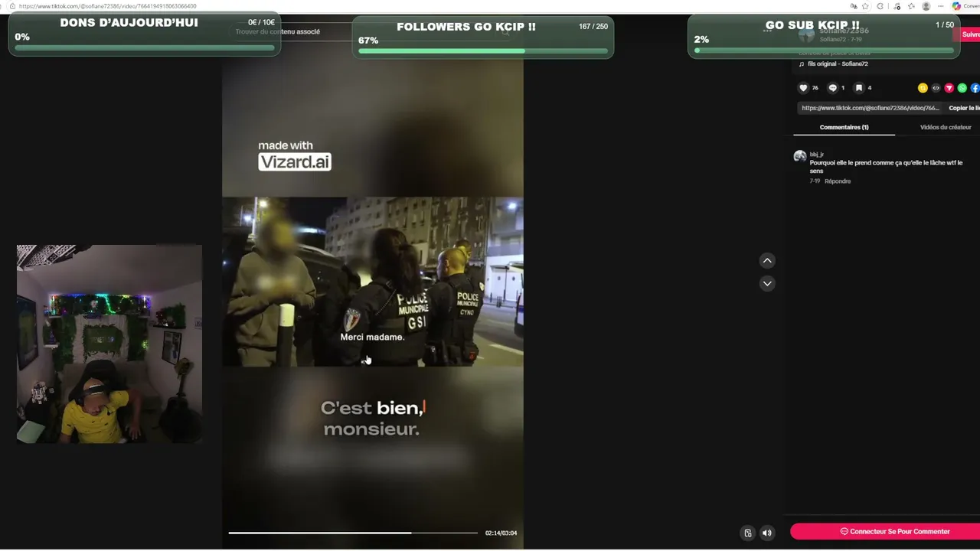Share the video to Facebook
Screen dimensions: 980x551
[x=975, y=88]
